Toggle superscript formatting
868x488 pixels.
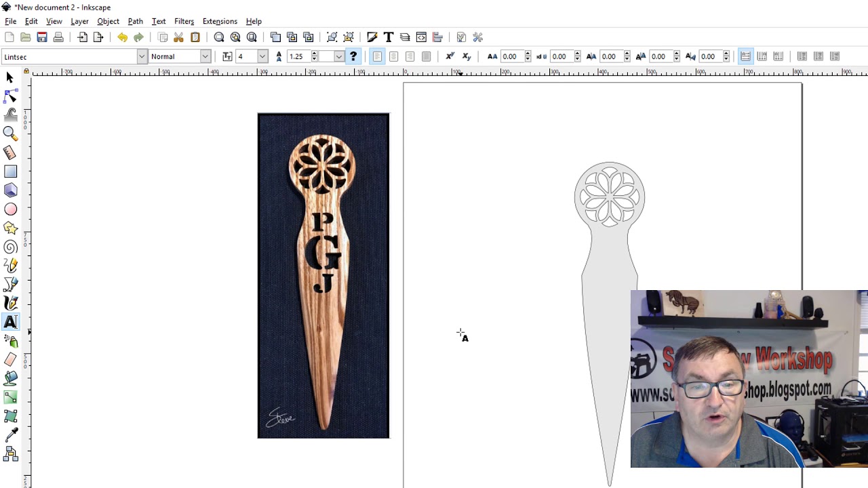(x=450, y=56)
